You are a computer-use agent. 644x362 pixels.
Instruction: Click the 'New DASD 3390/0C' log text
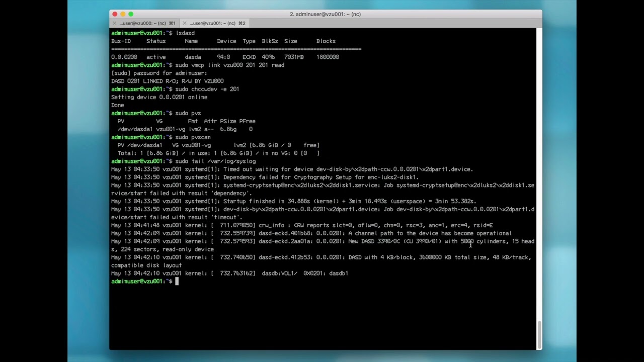tap(374, 241)
